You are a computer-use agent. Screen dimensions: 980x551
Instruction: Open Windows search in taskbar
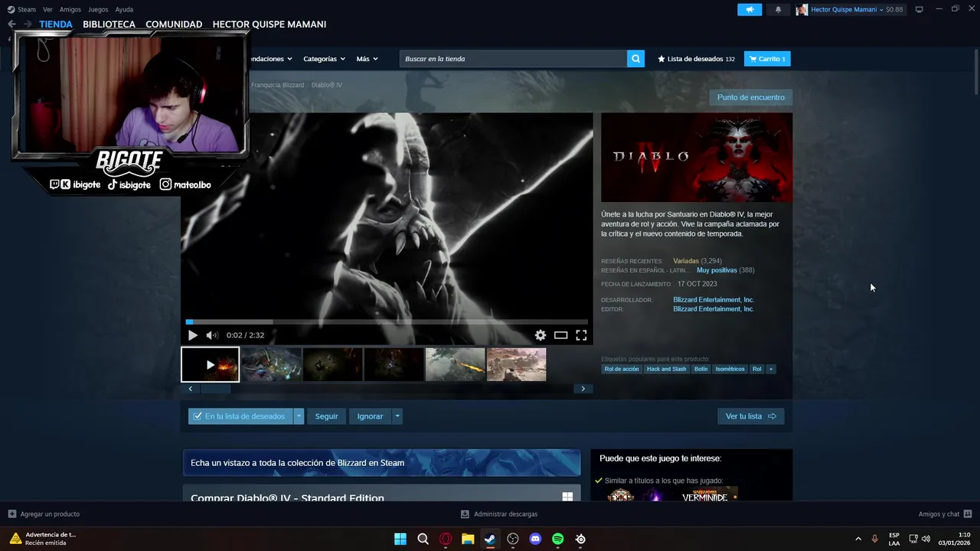click(x=423, y=539)
